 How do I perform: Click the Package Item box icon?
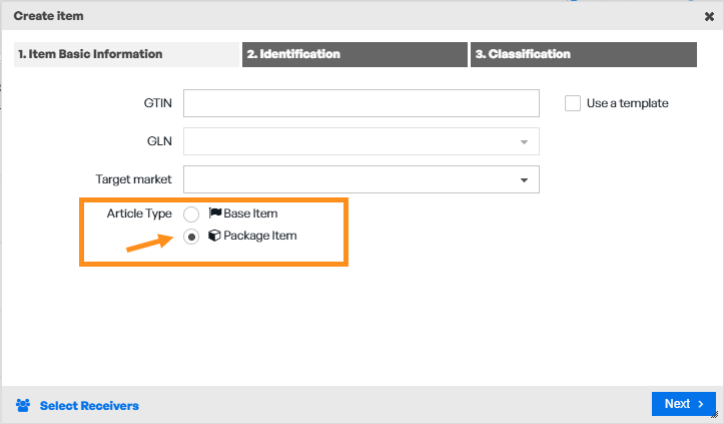point(214,235)
